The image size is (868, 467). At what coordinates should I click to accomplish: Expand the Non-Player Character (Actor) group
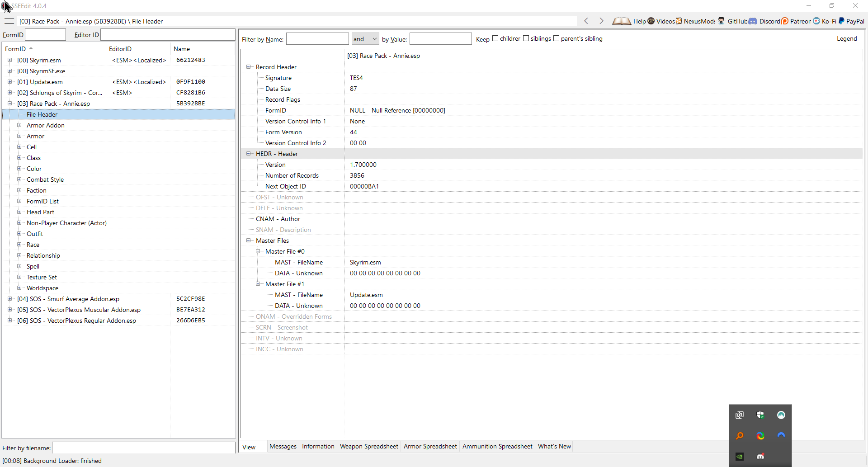[x=19, y=223]
